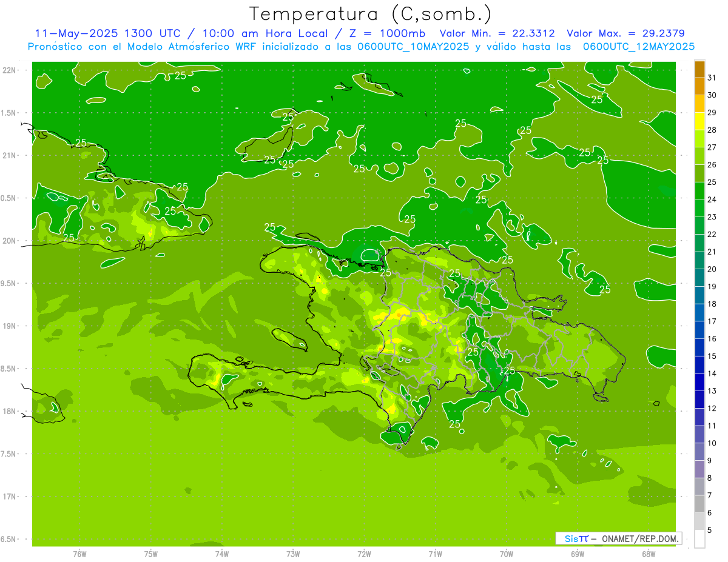Pick the dark orange swatch above 31
Screen dimensions: 728x562
tap(700, 69)
